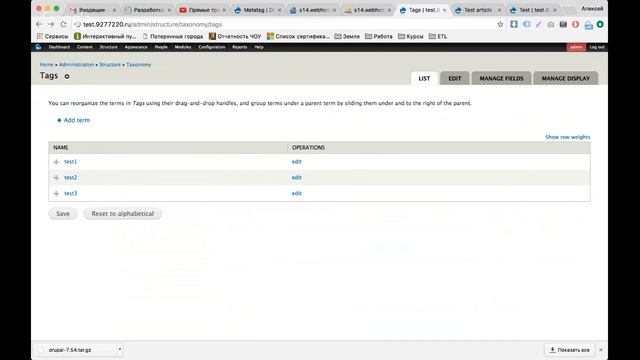Close the downloads bar
This screenshot has width=640, height=360.
pyautogui.click(x=601, y=350)
